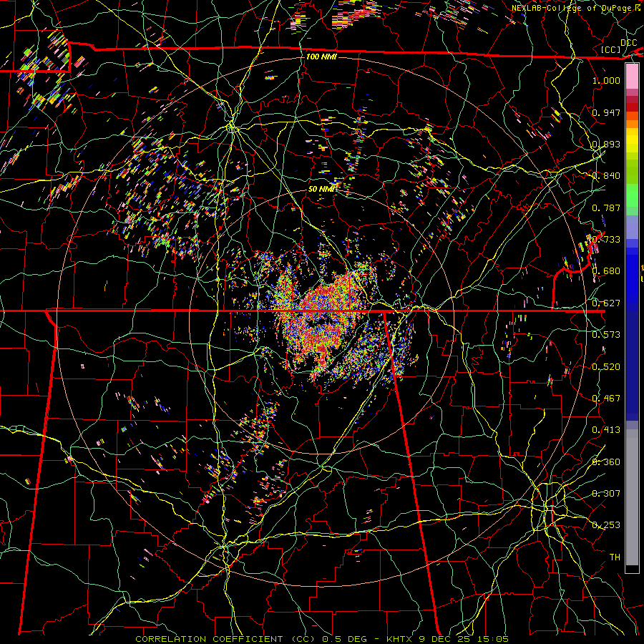Click the 0.733 scale value

coord(606,240)
